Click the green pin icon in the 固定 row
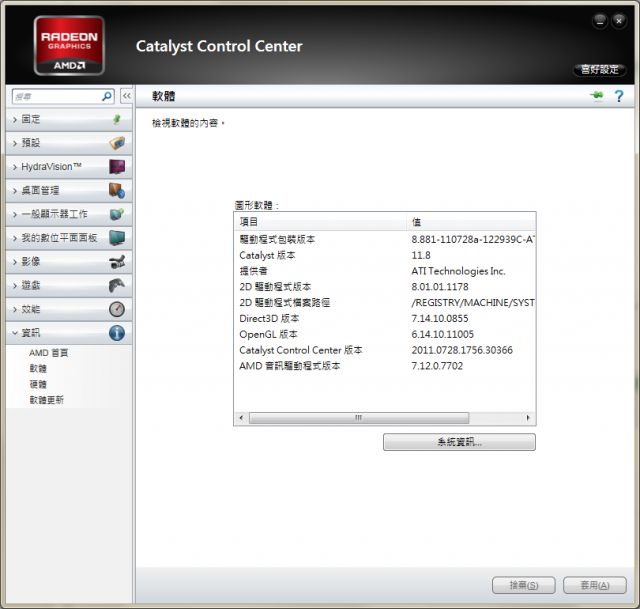Image resolution: width=640 pixels, height=609 pixels. (117, 119)
